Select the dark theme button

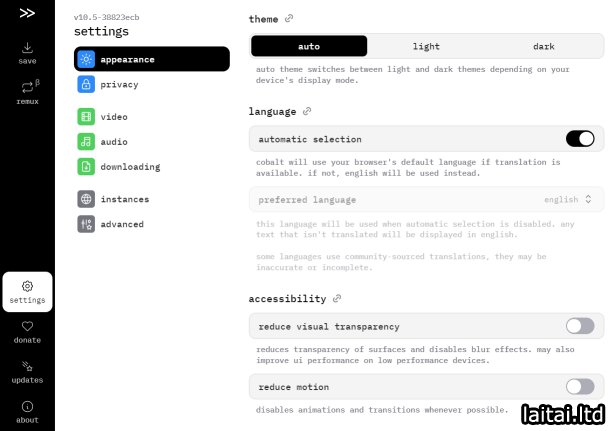tap(543, 46)
